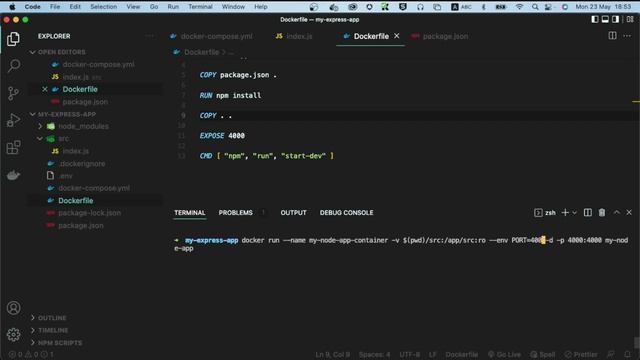Open Explorer panel more actions ellipsis
The height and width of the screenshot is (360, 640).
[x=149, y=36]
